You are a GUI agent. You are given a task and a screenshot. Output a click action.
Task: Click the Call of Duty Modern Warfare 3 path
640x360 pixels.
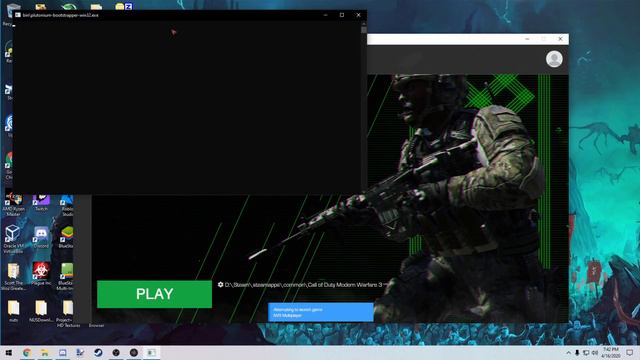coord(303,285)
